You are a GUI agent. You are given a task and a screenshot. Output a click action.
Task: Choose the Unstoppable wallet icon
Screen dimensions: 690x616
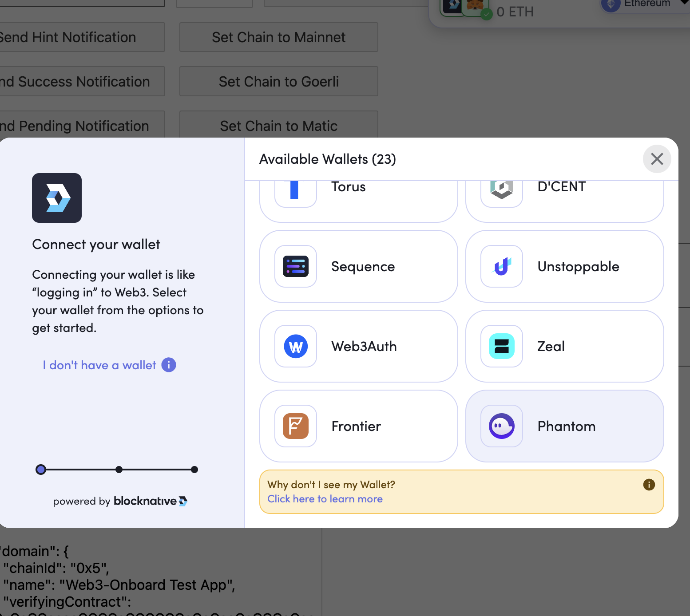pyautogui.click(x=502, y=266)
